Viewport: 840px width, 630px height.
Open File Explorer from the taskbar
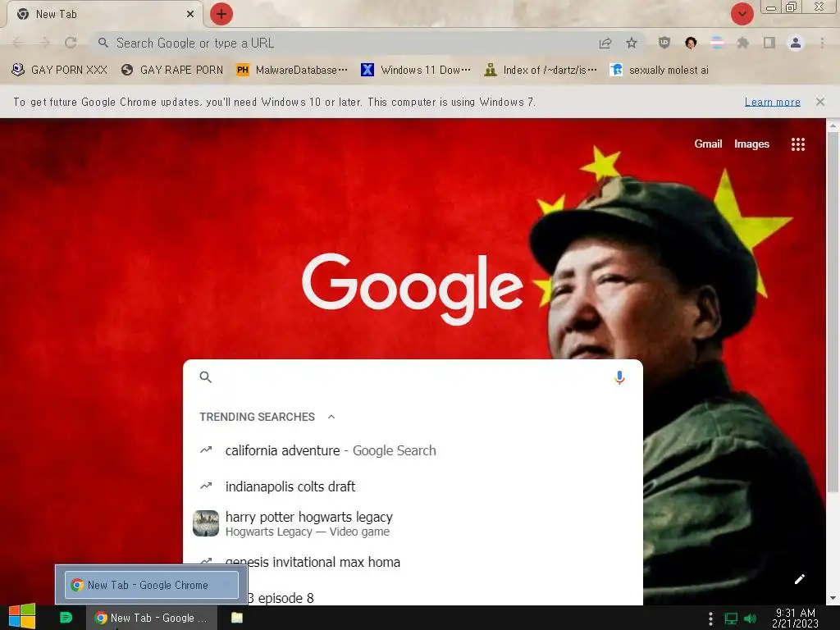pyautogui.click(x=237, y=618)
